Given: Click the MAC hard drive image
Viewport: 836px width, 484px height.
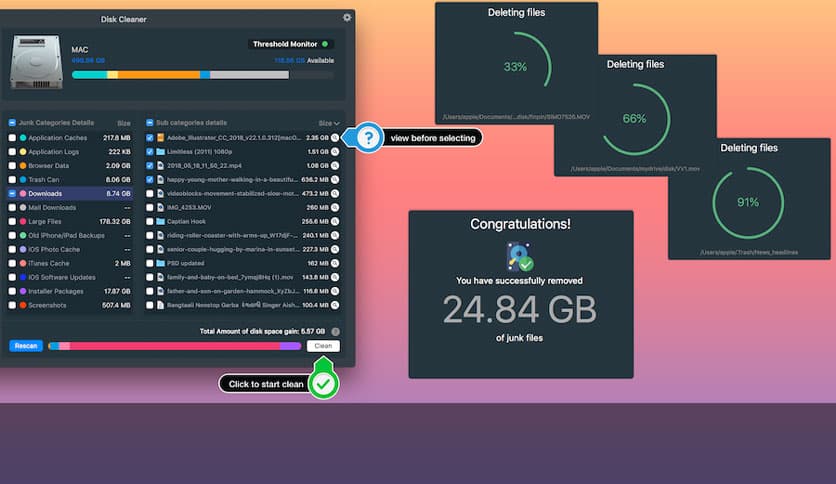Looking at the screenshot, I should (x=36, y=62).
